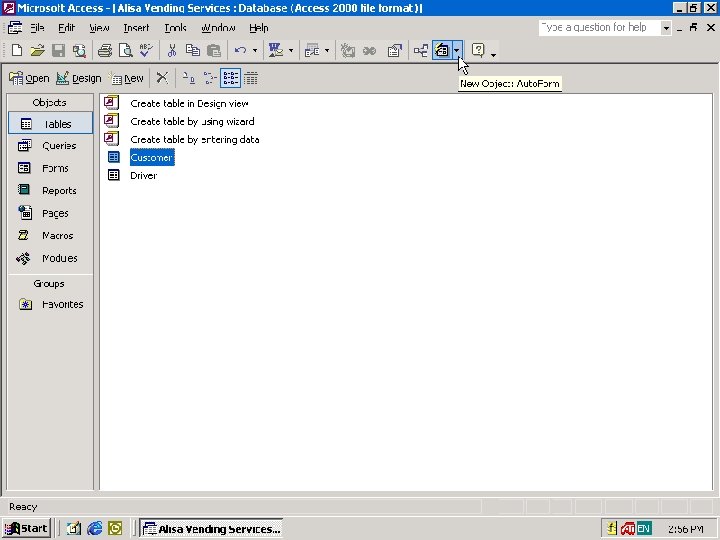Image resolution: width=720 pixels, height=540 pixels.
Task: Click the Save floppy disk icon
Action: (58, 50)
